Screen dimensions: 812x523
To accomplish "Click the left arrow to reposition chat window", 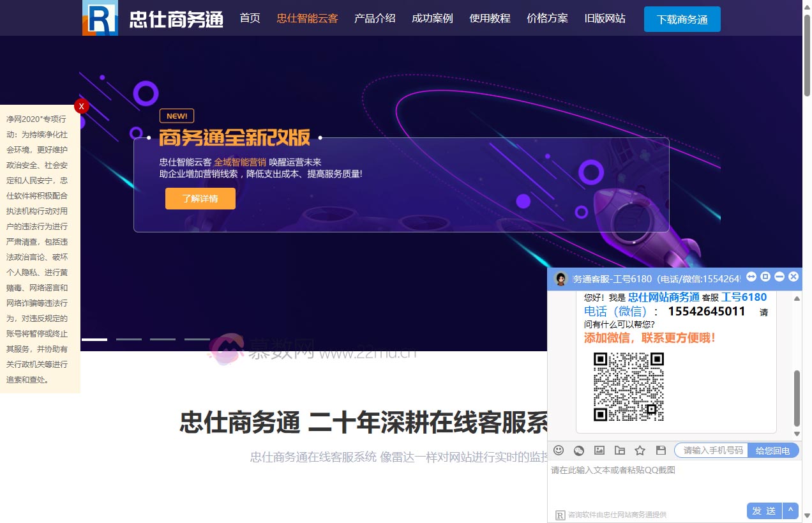I will [x=751, y=277].
